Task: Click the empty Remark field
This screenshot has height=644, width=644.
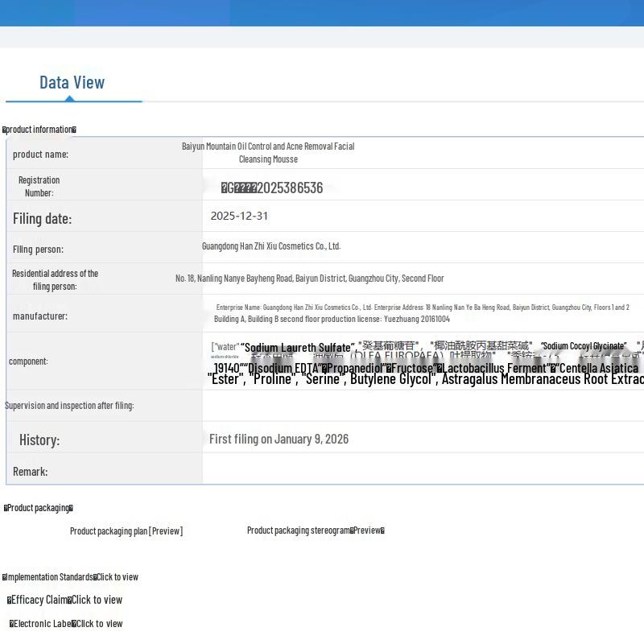Action: pos(423,470)
